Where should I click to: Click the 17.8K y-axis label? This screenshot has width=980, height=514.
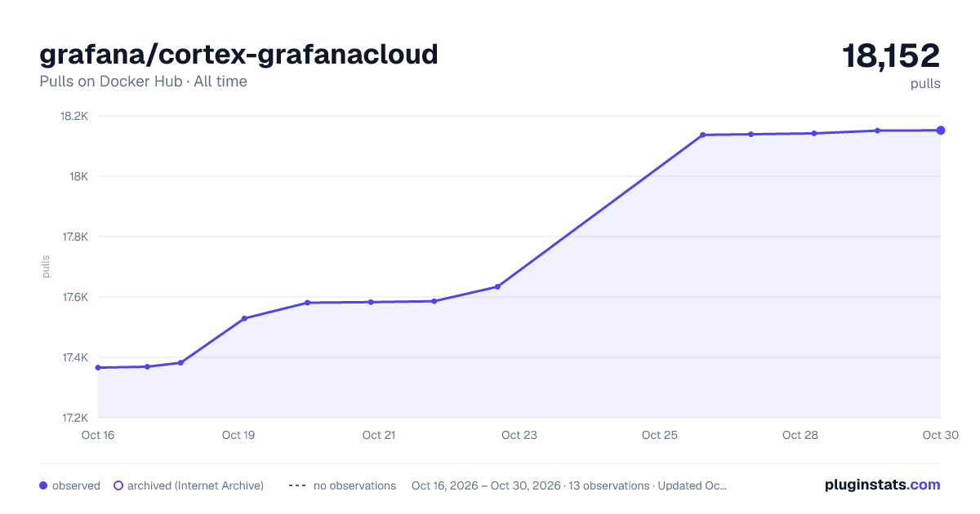click(x=74, y=237)
